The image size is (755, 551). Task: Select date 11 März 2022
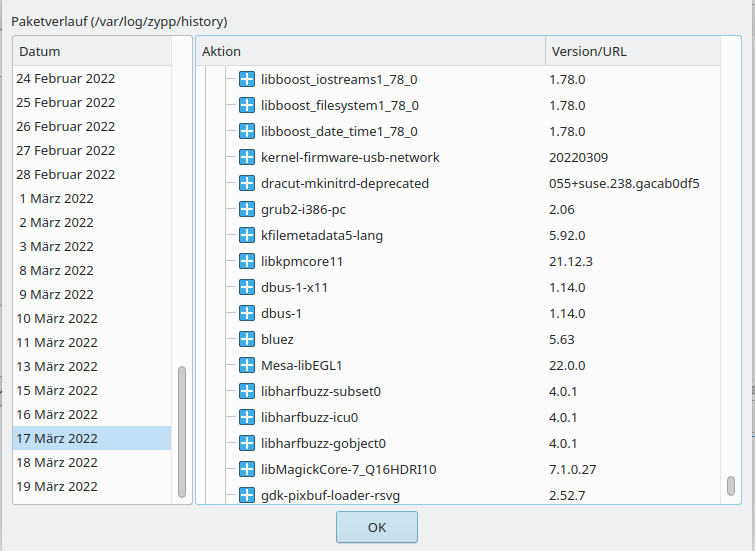pyautogui.click(x=92, y=342)
